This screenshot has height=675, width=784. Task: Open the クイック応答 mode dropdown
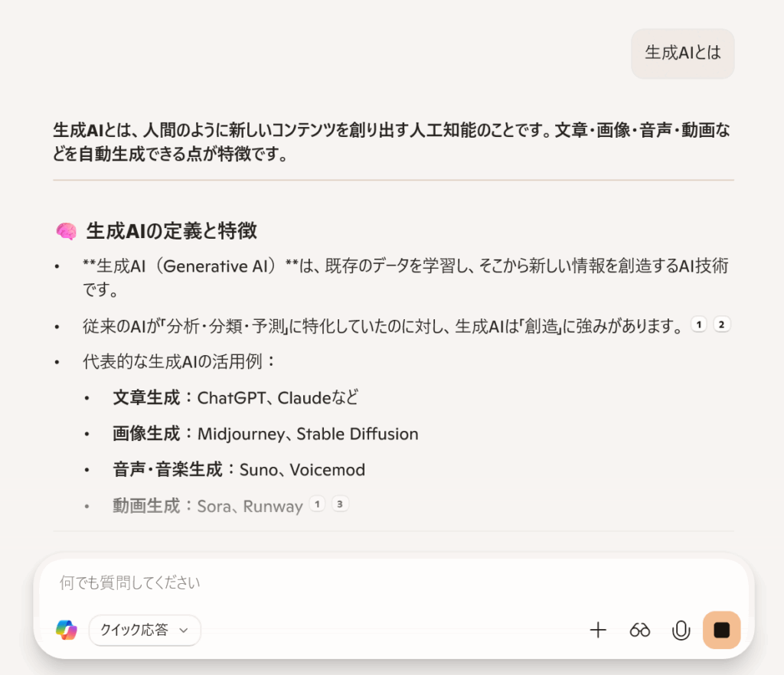(x=145, y=630)
